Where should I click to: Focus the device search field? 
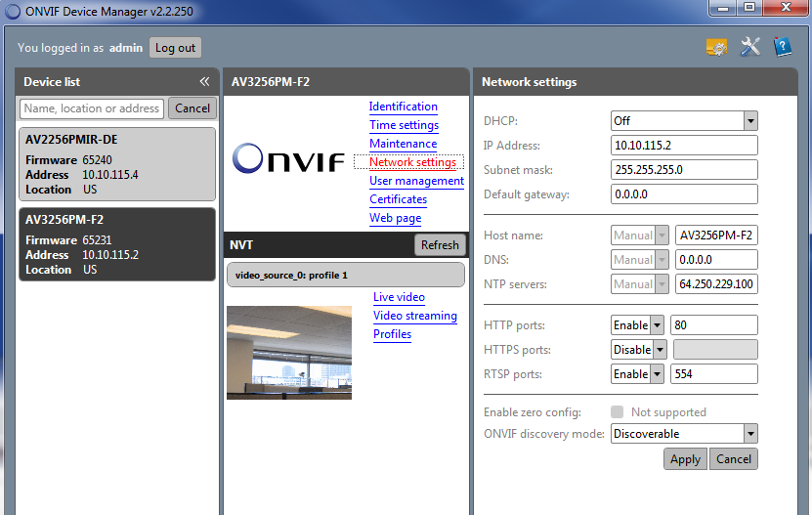[92, 108]
